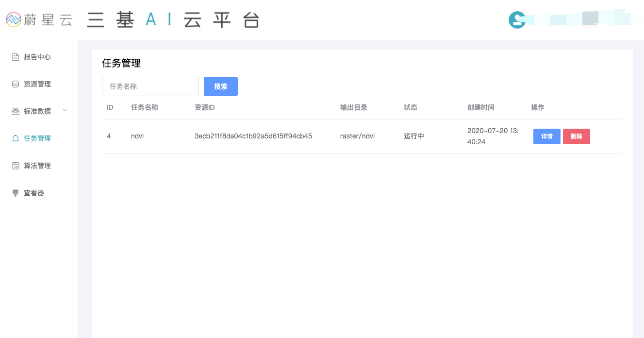Open the 报告中心 document icon in sidebar
644x338 pixels.
click(x=16, y=57)
